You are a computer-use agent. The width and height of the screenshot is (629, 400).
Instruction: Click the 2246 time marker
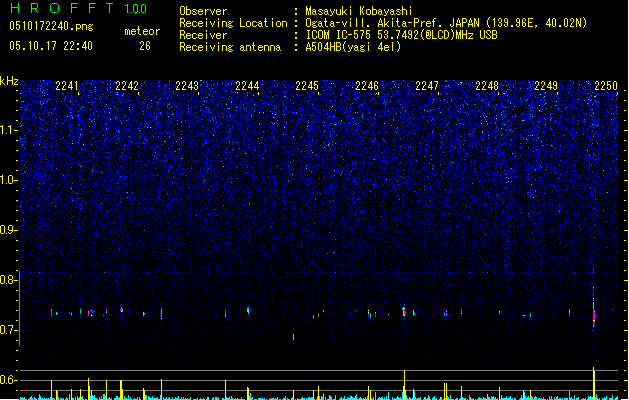(x=367, y=86)
